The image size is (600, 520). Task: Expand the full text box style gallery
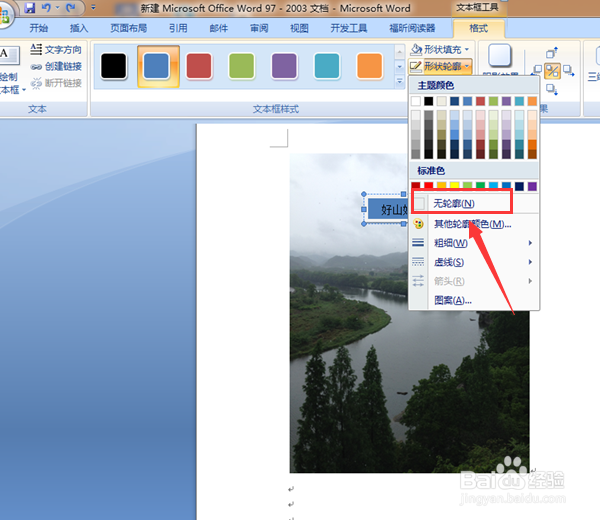click(x=399, y=81)
